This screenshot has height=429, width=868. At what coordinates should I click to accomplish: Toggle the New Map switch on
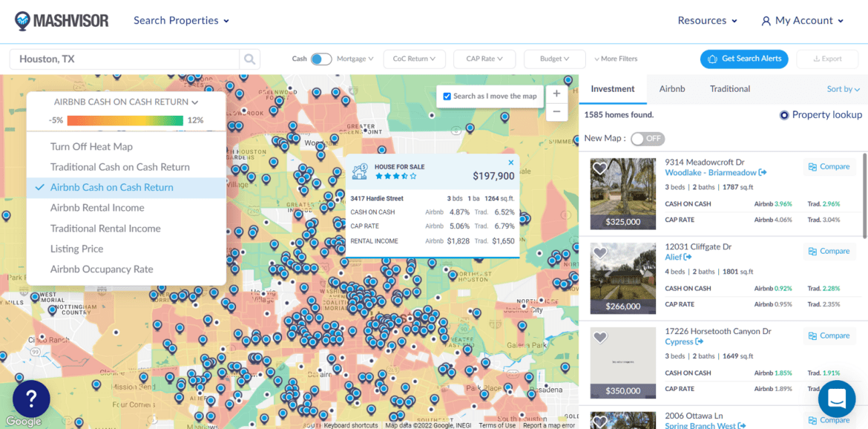(647, 139)
